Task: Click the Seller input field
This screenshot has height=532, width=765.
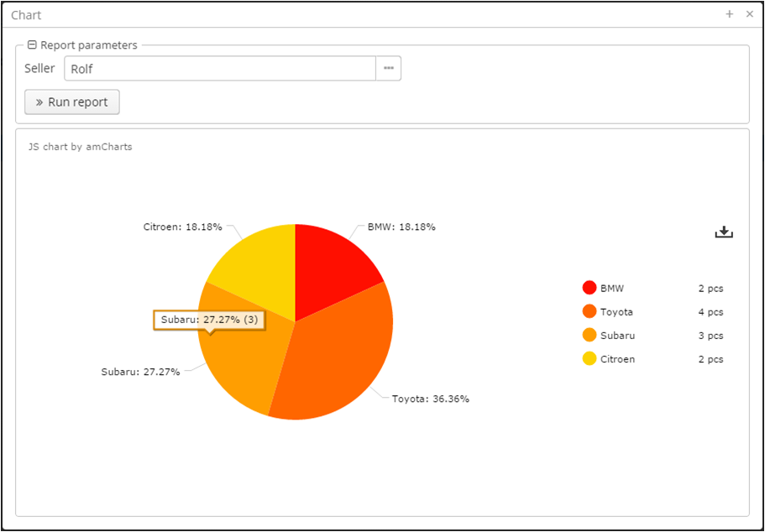Action: point(220,69)
